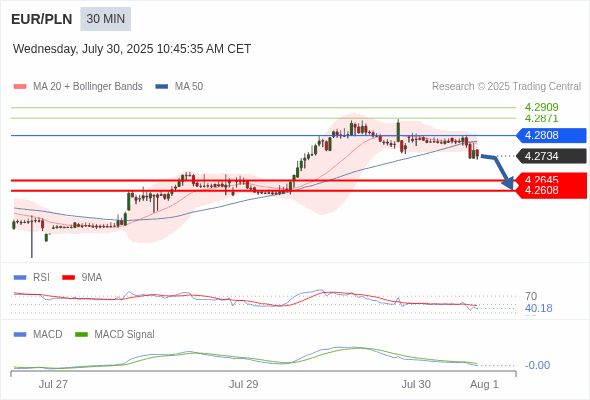Click the Research © 2025 Trading Central credit
This screenshot has height=400, width=590.
[x=506, y=87]
